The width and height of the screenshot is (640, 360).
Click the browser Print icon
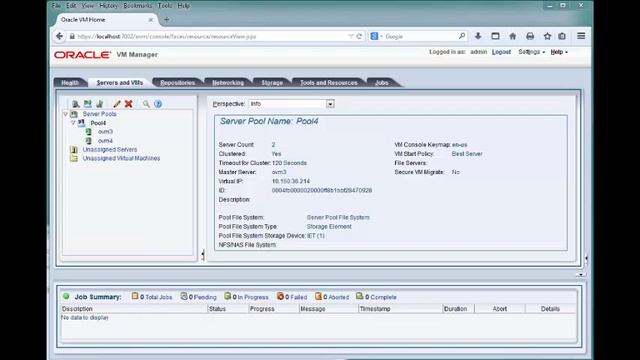(530, 36)
